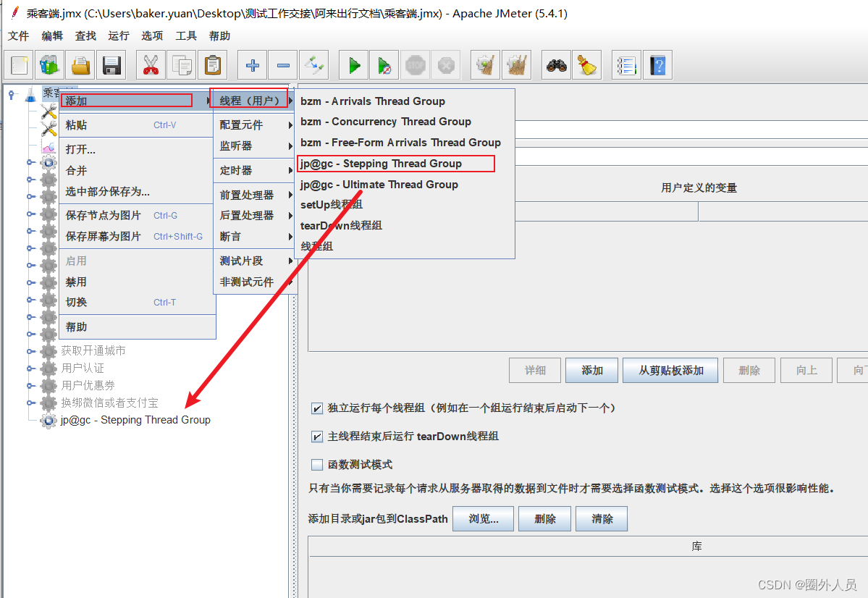
Task: Select jp@gc - Stepping Thread Group tree item
Action: click(x=135, y=420)
